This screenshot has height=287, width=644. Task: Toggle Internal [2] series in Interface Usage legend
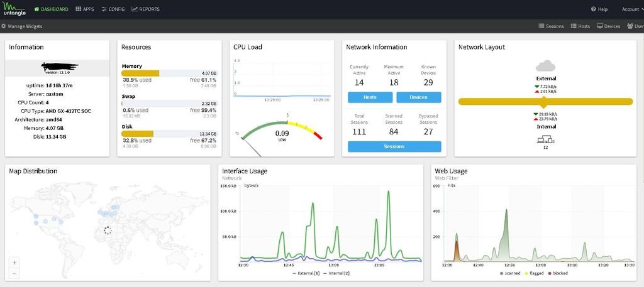point(336,273)
